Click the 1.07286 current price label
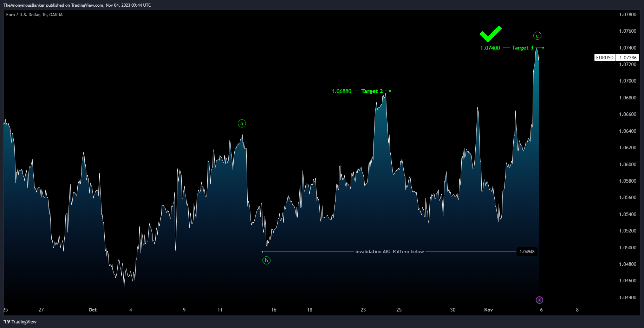 pos(627,58)
